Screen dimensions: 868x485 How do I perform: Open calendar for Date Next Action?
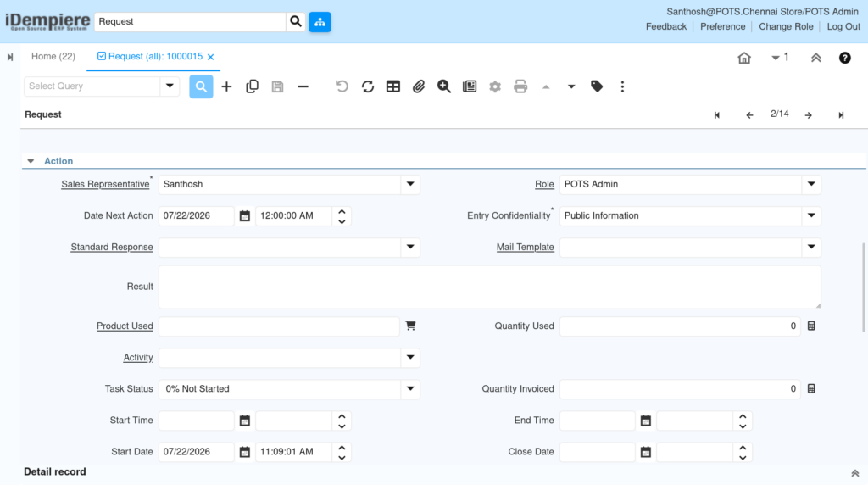245,216
